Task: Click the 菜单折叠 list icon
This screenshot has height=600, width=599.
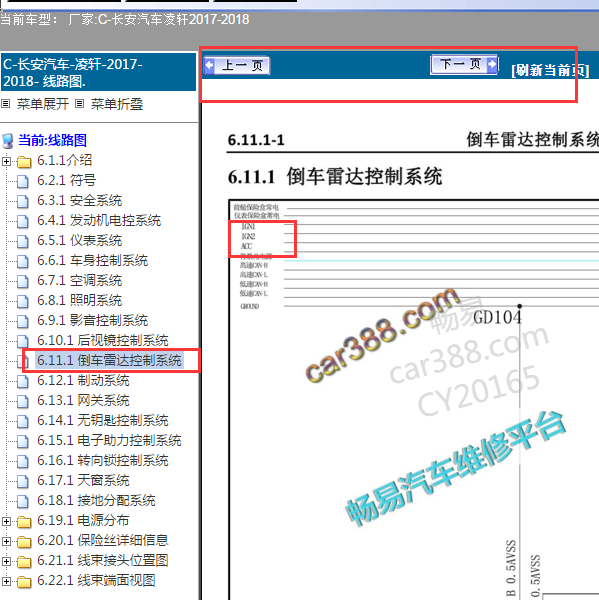Action: pyautogui.click(x=79, y=104)
